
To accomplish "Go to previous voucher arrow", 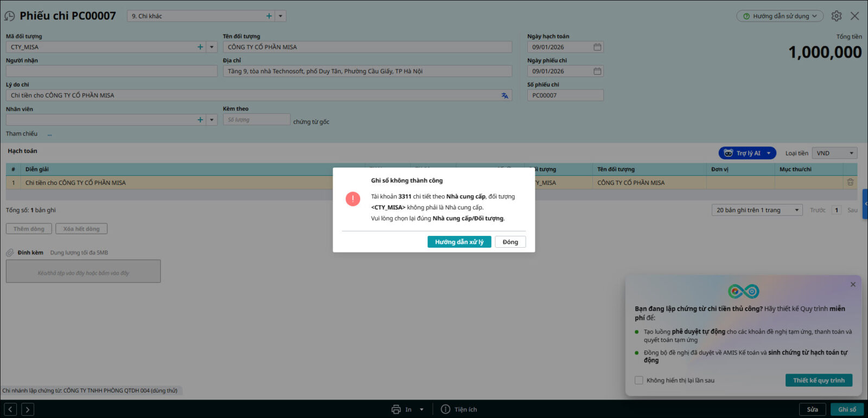I will [11, 409].
